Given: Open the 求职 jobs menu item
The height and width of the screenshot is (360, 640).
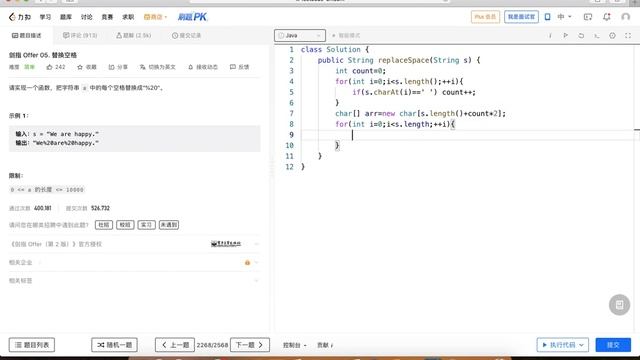Looking at the screenshot, I should coord(128,17).
